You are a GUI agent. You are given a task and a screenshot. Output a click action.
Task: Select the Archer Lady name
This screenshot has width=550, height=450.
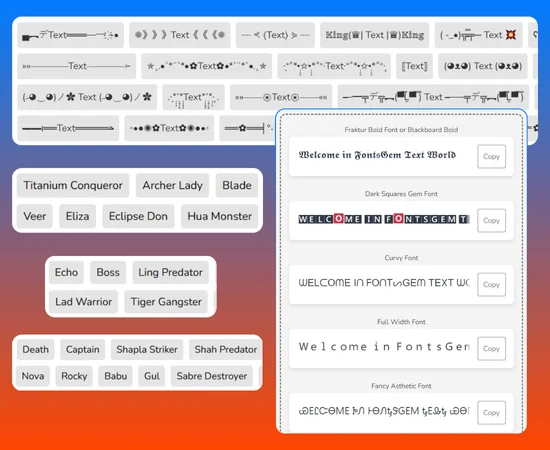(173, 185)
